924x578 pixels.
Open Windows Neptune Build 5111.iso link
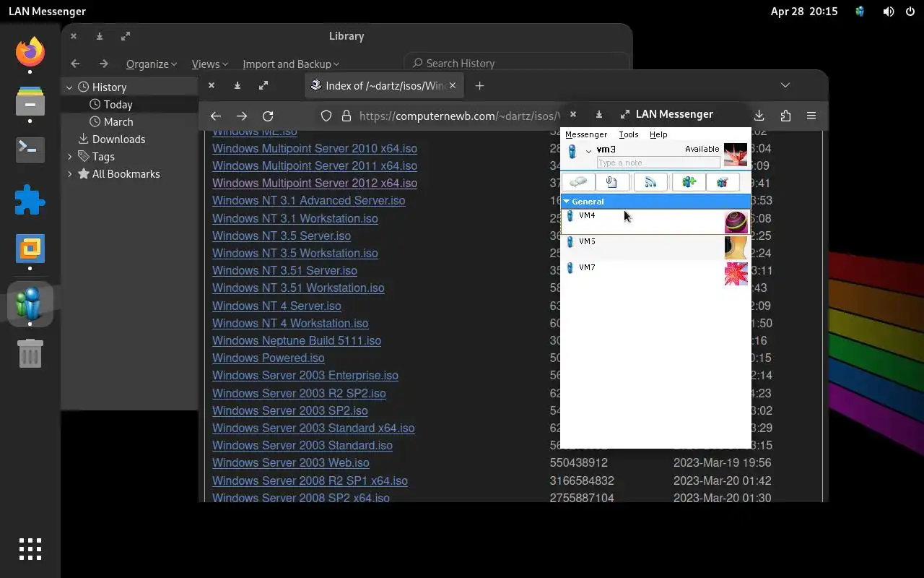tap(297, 340)
